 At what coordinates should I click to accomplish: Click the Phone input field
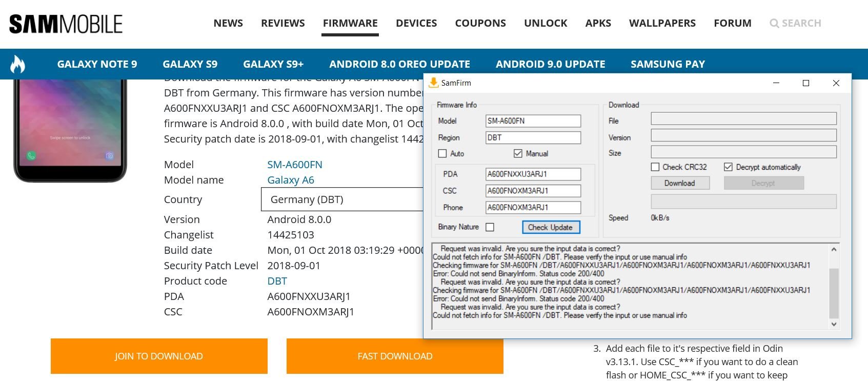pos(533,208)
